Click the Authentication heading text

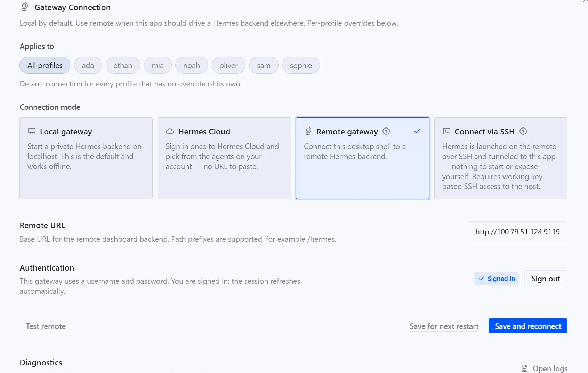click(47, 268)
